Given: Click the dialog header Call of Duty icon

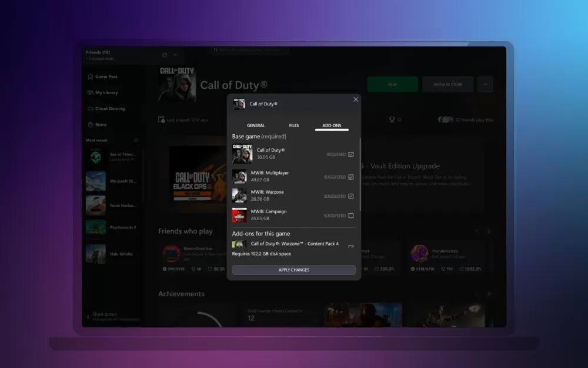Looking at the screenshot, I should [239, 104].
